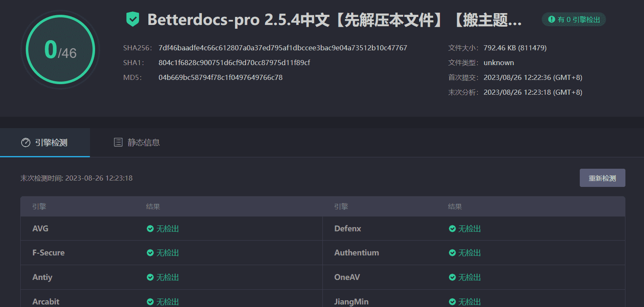Click OneAV's green check result icon
The width and height of the screenshot is (644, 307).
click(x=452, y=277)
